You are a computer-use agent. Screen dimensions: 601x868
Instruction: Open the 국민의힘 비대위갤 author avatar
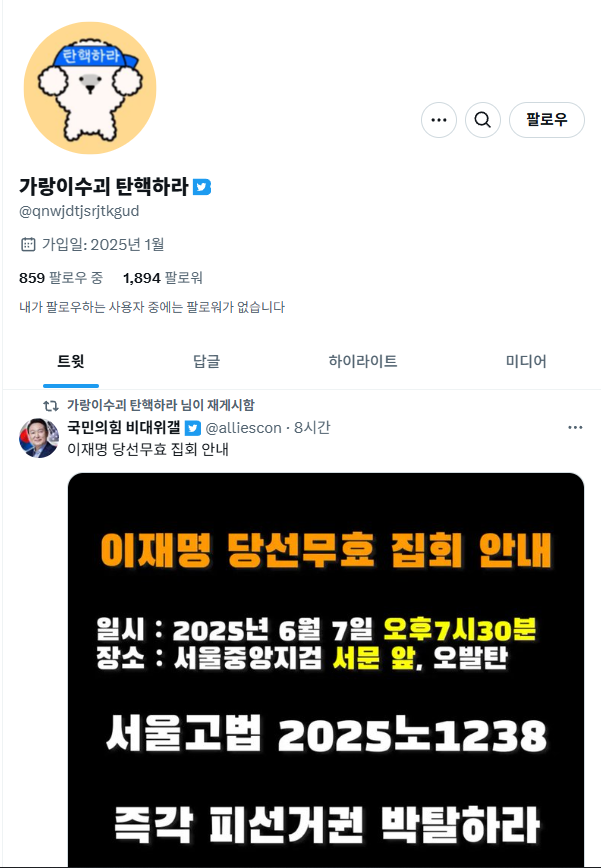coord(39,438)
